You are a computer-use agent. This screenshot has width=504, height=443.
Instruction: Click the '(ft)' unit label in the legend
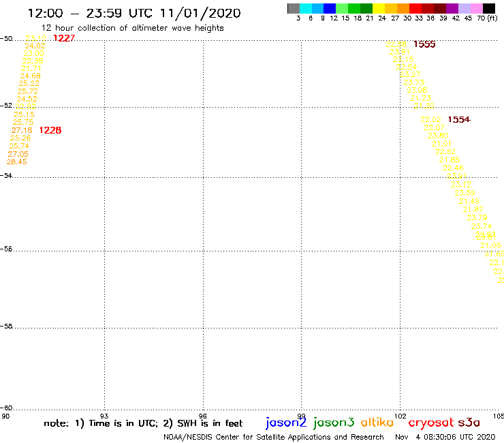point(492,18)
